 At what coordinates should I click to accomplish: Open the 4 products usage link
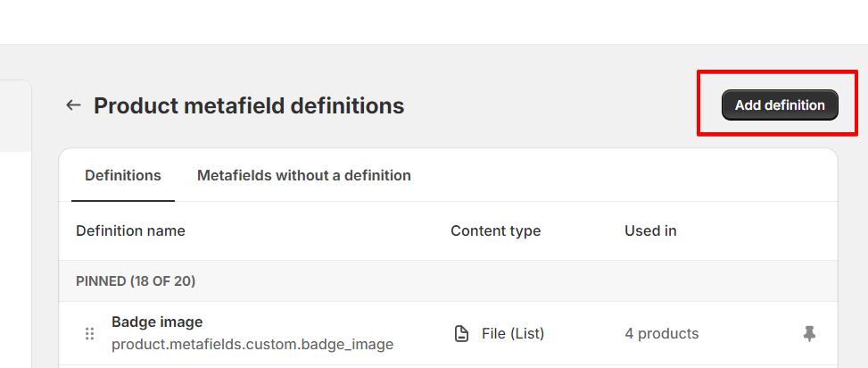pyautogui.click(x=661, y=334)
